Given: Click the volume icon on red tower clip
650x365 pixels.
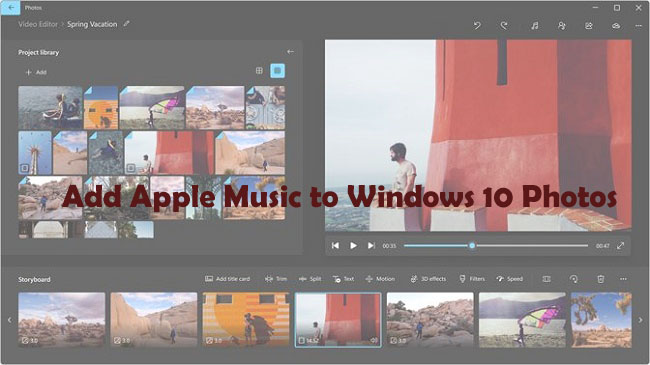Looking at the screenshot, I should tap(374, 341).
